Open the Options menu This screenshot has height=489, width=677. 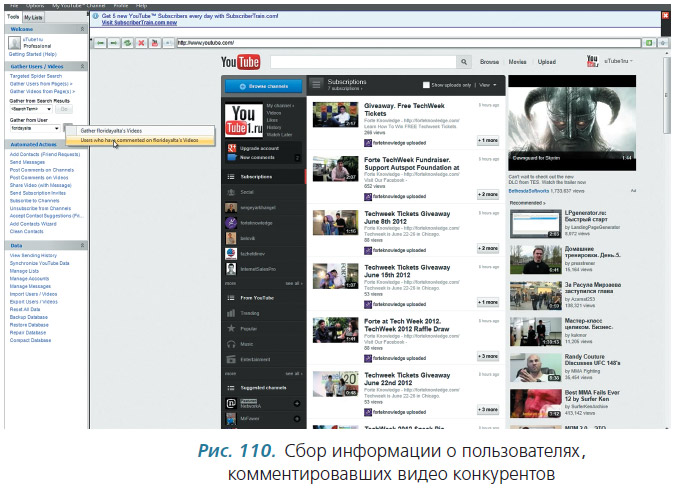click(x=35, y=6)
